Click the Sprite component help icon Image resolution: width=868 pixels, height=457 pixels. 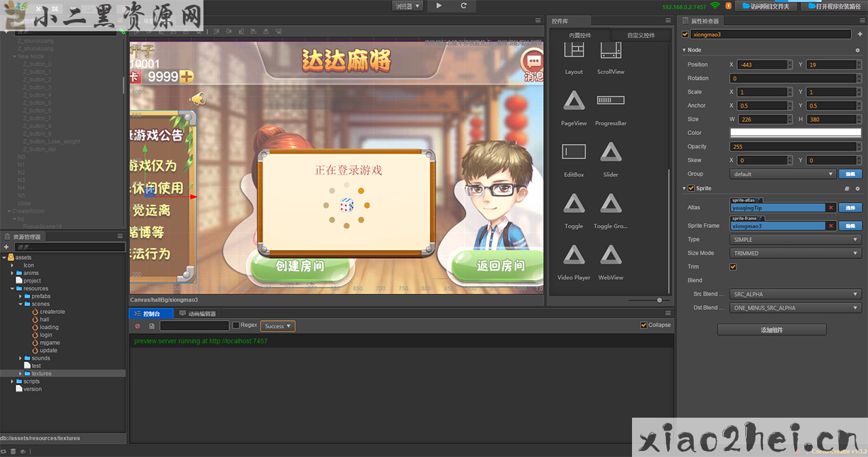click(x=847, y=188)
